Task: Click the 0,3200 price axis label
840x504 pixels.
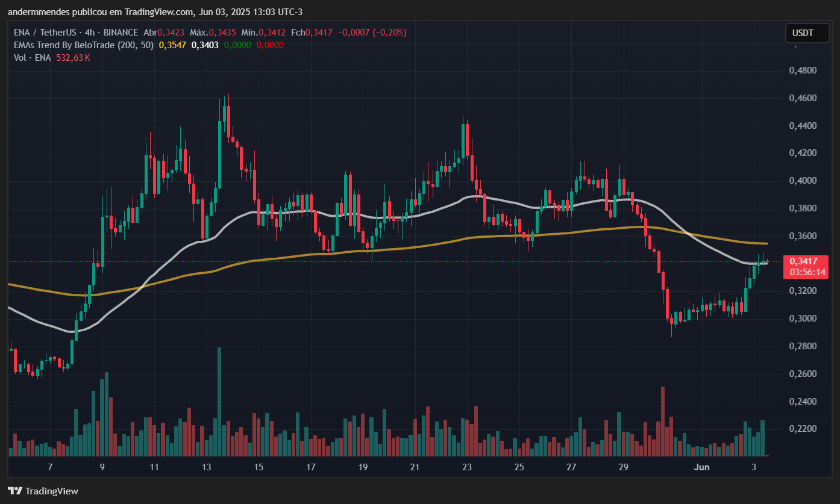Action: click(x=803, y=291)
